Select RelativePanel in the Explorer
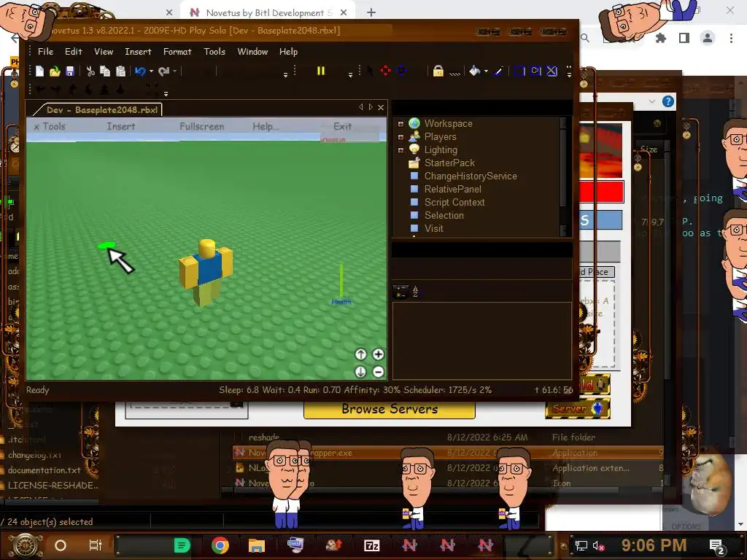This screenshot has height=560, width=747. click(452, 189)
